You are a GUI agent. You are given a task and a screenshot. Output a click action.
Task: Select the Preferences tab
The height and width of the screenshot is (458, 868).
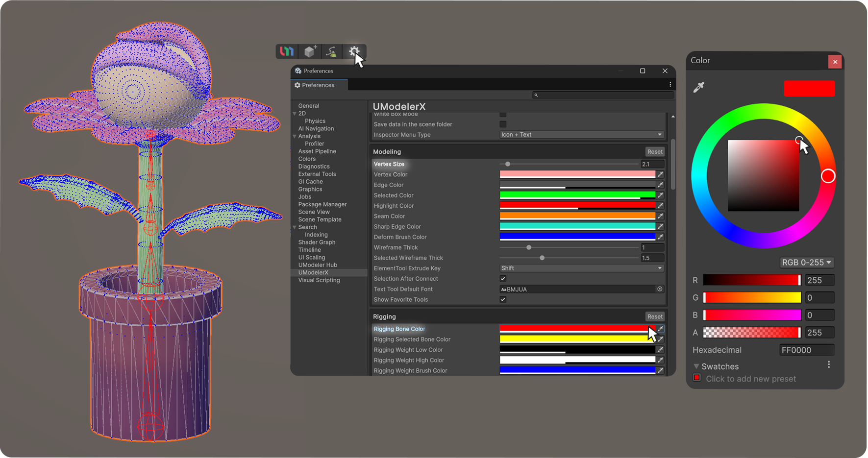319,85
